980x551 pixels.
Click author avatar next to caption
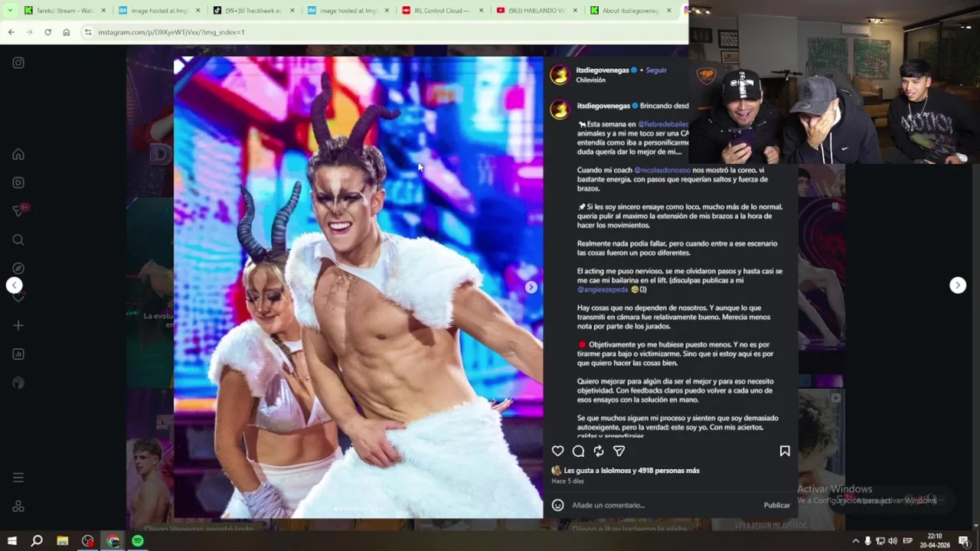[x=560, y=110]
